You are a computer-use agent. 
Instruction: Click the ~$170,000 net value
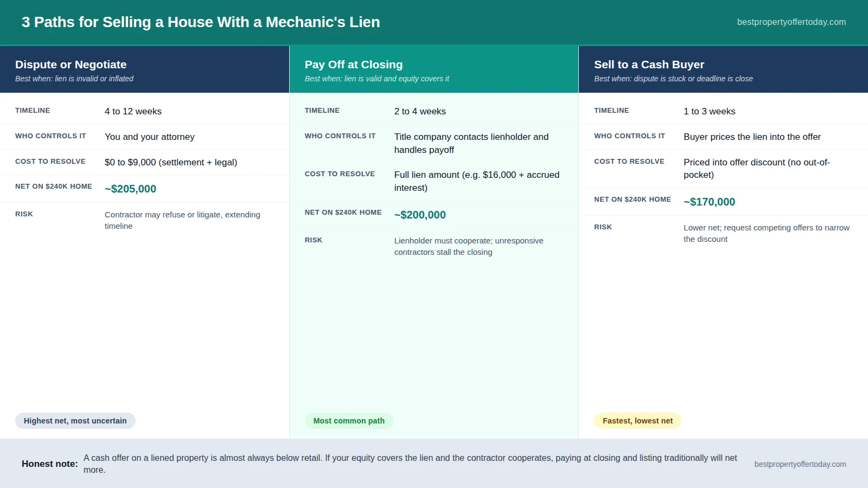point(710,202)
